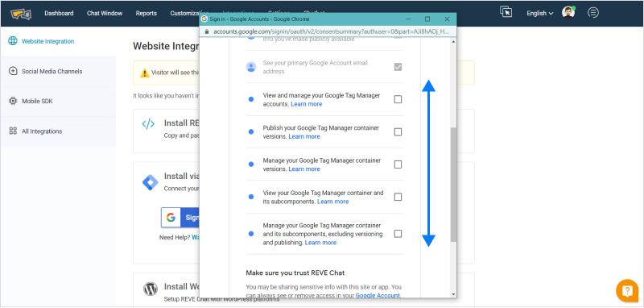Check Manage your Tag Manager container versions
The height and width of the screenshot is (308, 644).
click(398, 164)
